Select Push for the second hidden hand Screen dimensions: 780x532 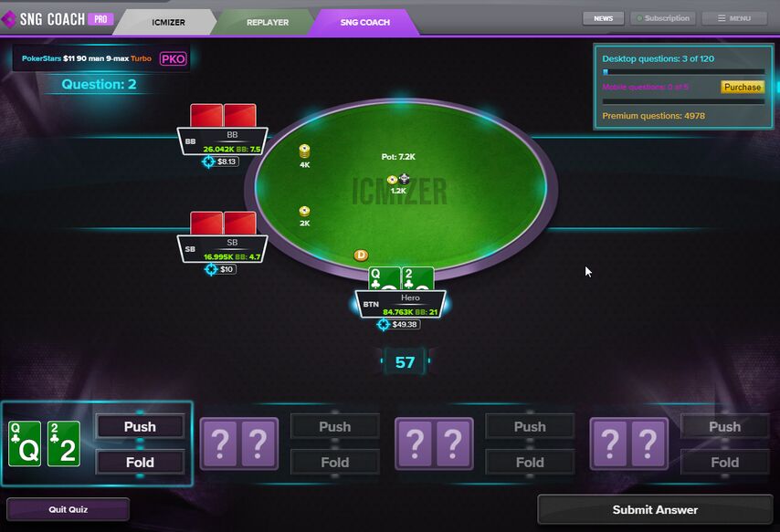335,426
